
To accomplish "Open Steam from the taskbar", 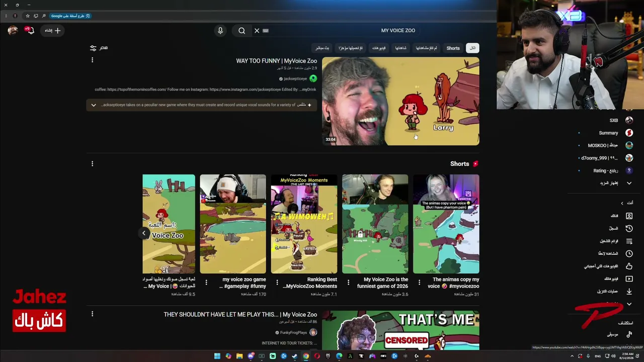I will pyautogui.click(x=295, y=356).
